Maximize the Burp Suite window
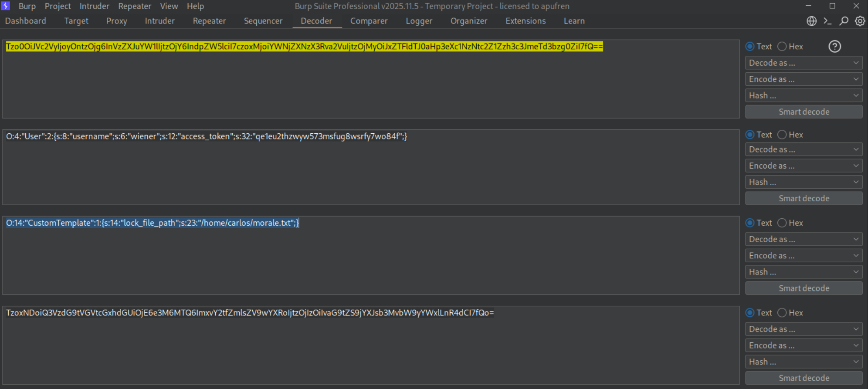868x389 pixels. point(832,6)
